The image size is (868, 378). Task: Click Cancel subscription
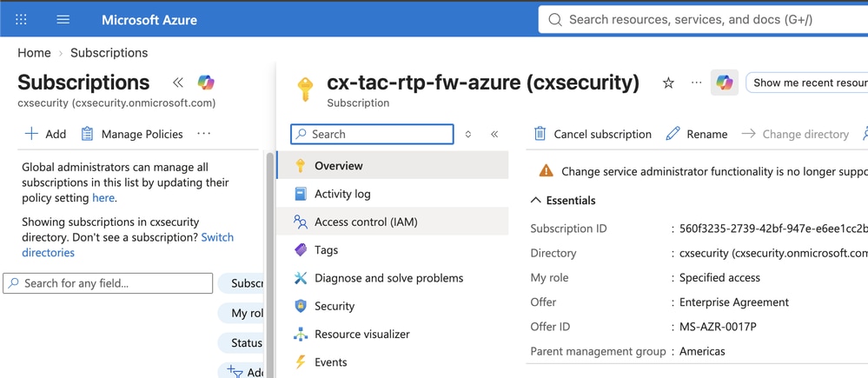[593, 134]
